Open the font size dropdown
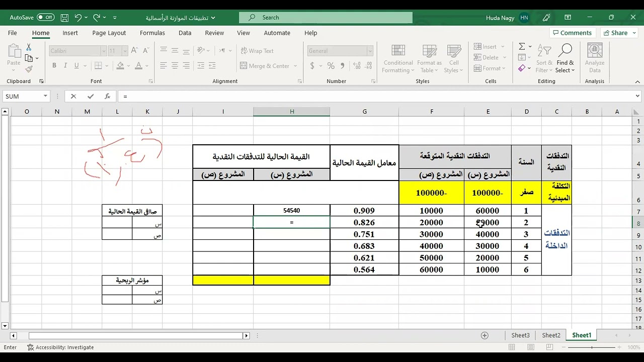This screenshot has width=644, height=362. (x=125, y=51)
